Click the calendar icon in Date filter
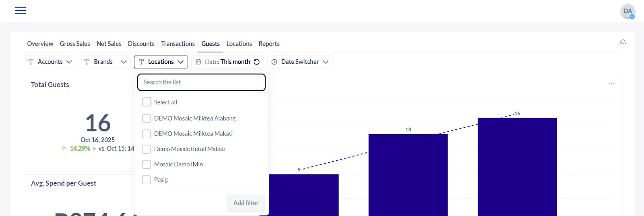644x216 pixels. click(x=198, y=62)
